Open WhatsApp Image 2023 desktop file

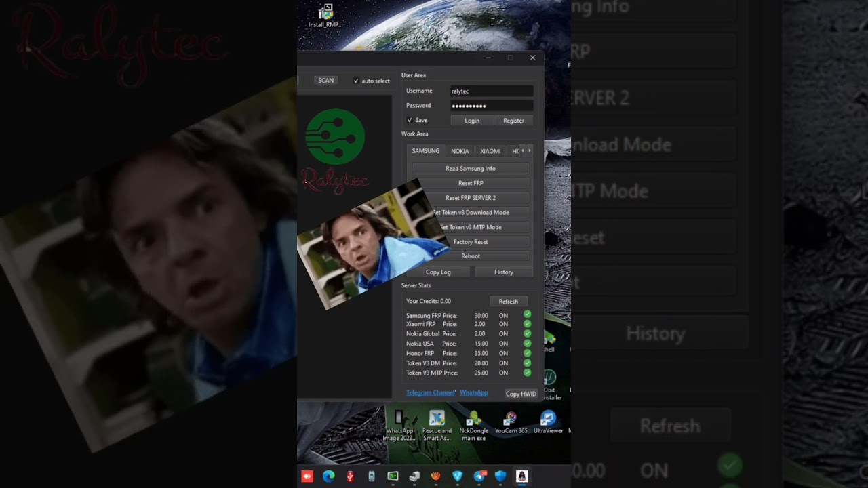click(399, 426)
